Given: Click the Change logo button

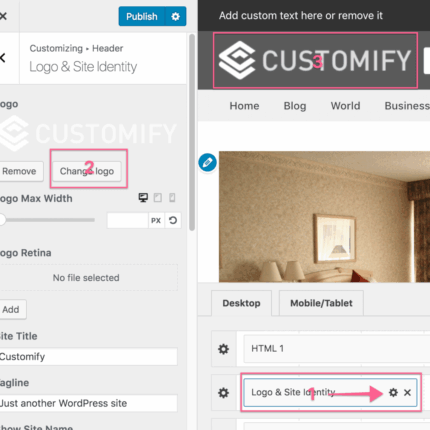Looking at the screenshot, I should [87, 171].
